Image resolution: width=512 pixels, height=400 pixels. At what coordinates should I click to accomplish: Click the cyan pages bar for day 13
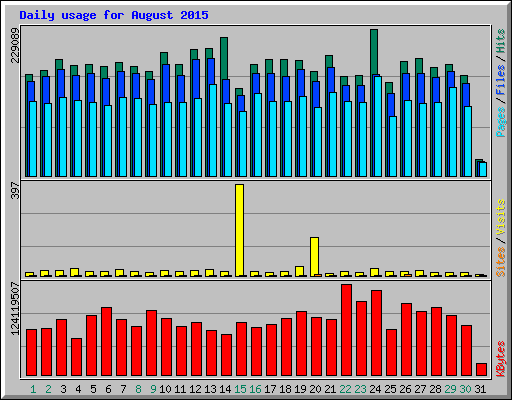pyautogui.click(x=213, y=130)
